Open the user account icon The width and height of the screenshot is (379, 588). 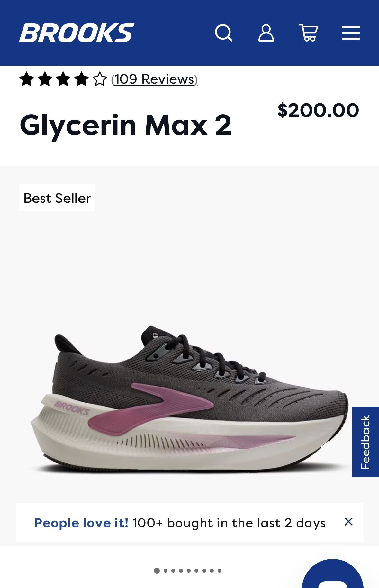(266, 33)
